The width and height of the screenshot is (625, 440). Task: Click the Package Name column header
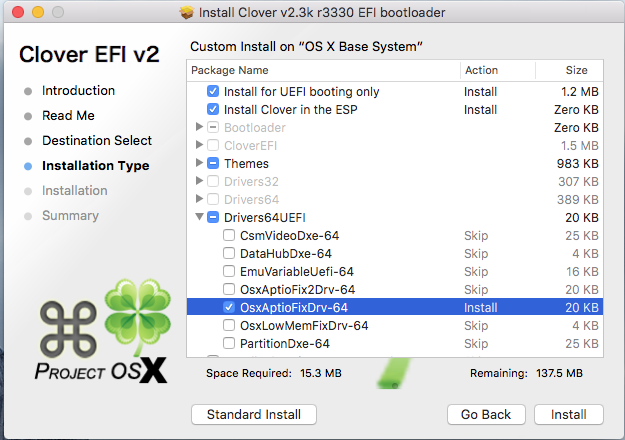[x=323, y=71]
